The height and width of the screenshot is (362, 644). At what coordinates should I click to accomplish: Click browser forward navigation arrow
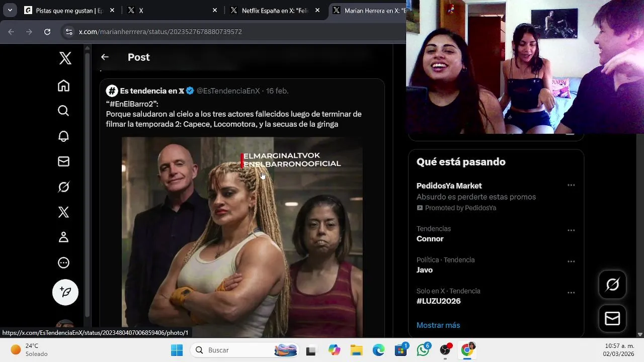29,32
